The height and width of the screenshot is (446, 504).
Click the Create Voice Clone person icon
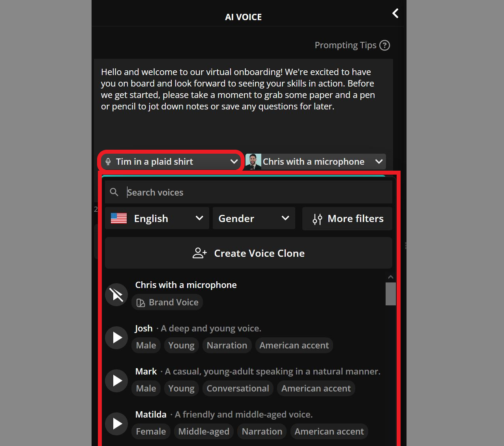[x=199, y=253]
